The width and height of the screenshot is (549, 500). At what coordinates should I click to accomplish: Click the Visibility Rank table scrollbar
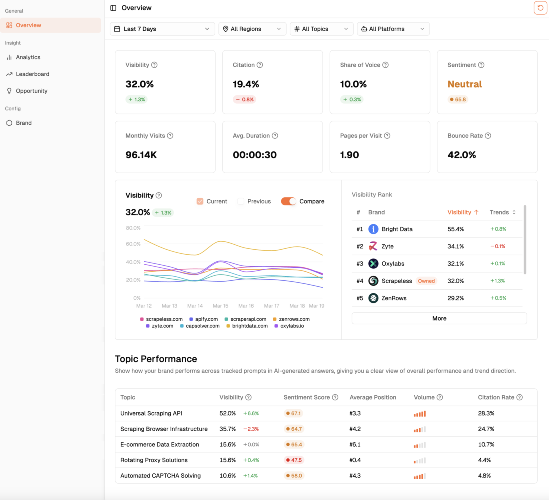(524, 239)
